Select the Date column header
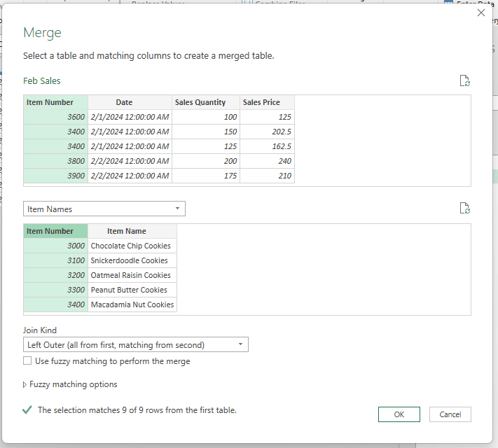 (x=130, y=102)
